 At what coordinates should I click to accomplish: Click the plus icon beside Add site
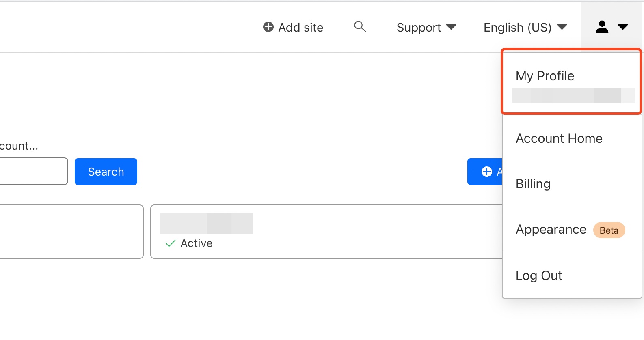(268, 27)
